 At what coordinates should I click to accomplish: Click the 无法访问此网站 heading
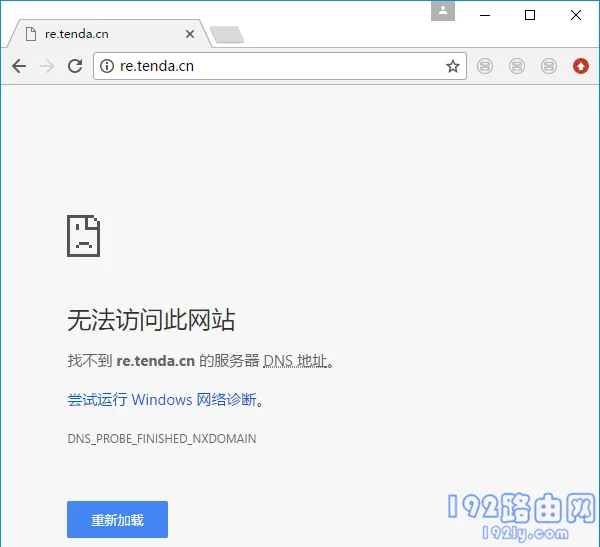[x=151, y=320]
